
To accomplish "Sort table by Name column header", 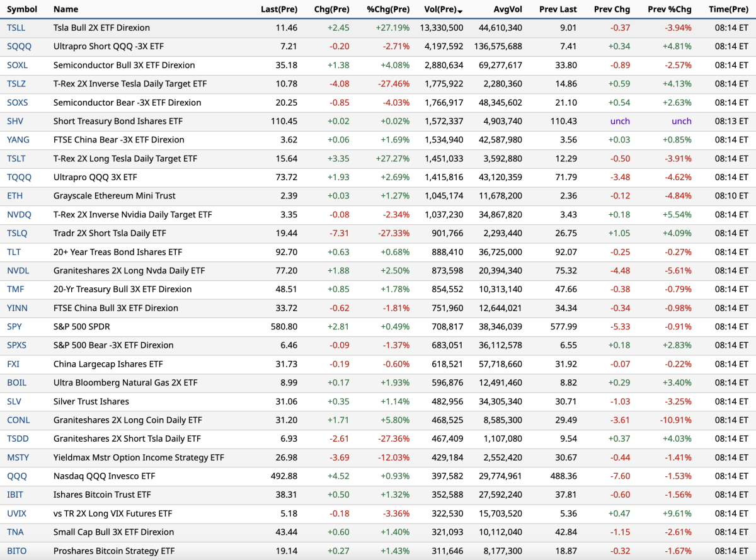I will tap(66, 9).
